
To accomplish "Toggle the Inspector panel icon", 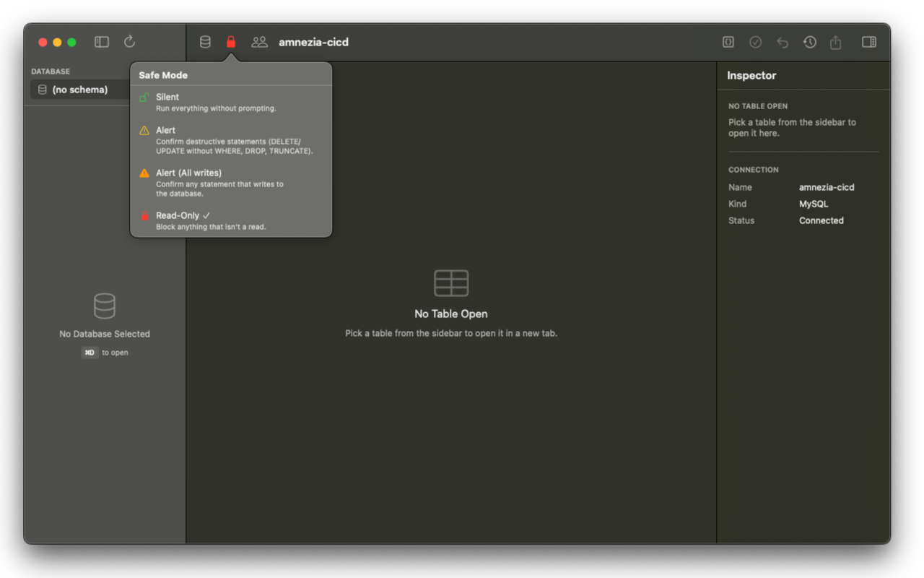I will pyautogui.click(x=868, y=42).
